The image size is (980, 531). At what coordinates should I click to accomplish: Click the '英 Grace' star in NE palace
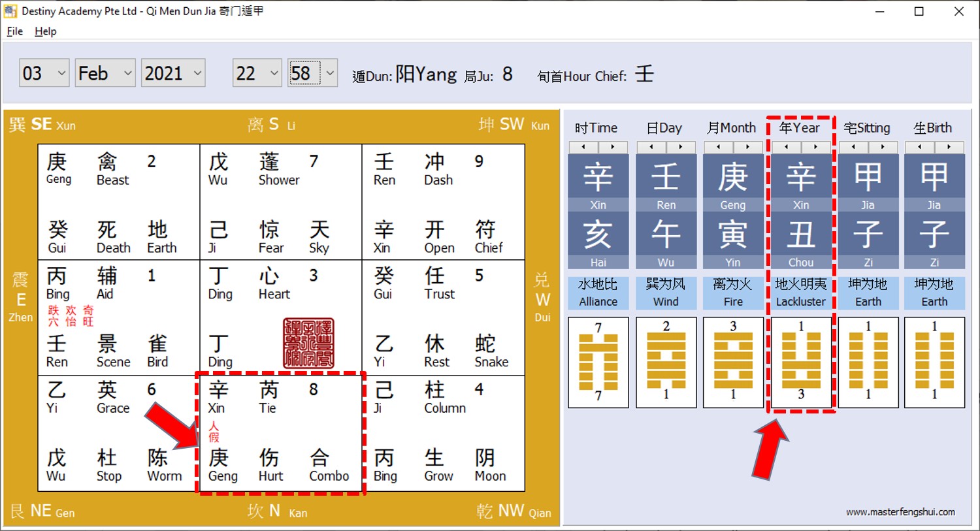(113, 398)
